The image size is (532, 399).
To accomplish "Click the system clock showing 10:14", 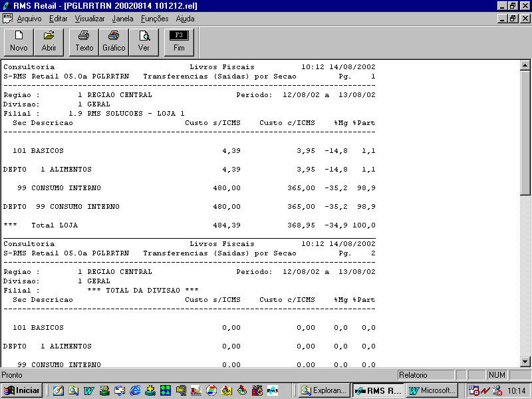I will pos(517,391).
